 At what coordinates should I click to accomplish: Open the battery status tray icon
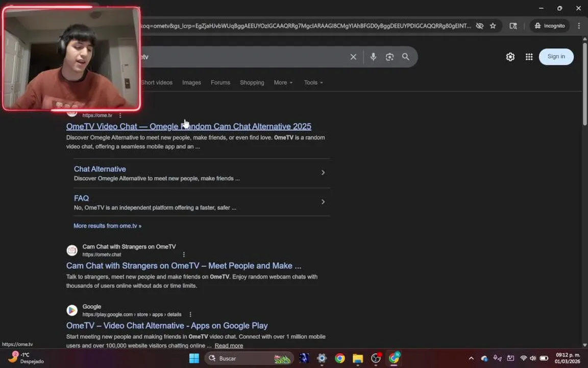click(544, 358)
